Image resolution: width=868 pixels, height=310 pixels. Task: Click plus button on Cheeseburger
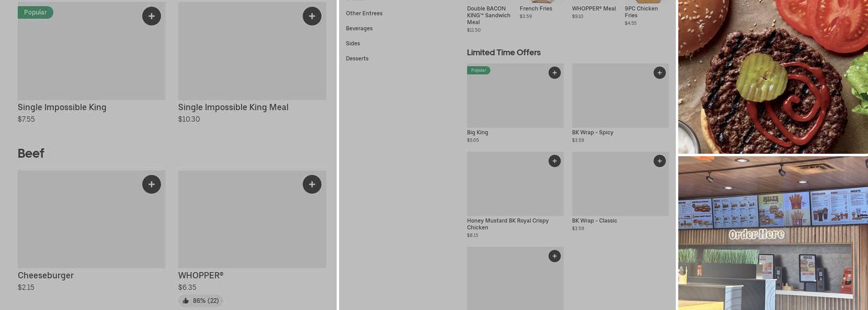click(x=151, y=184)
